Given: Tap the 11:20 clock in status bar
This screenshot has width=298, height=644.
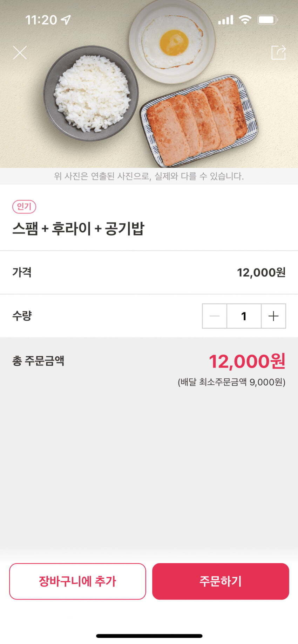Looking at the screenshot, I should [41, 20].
